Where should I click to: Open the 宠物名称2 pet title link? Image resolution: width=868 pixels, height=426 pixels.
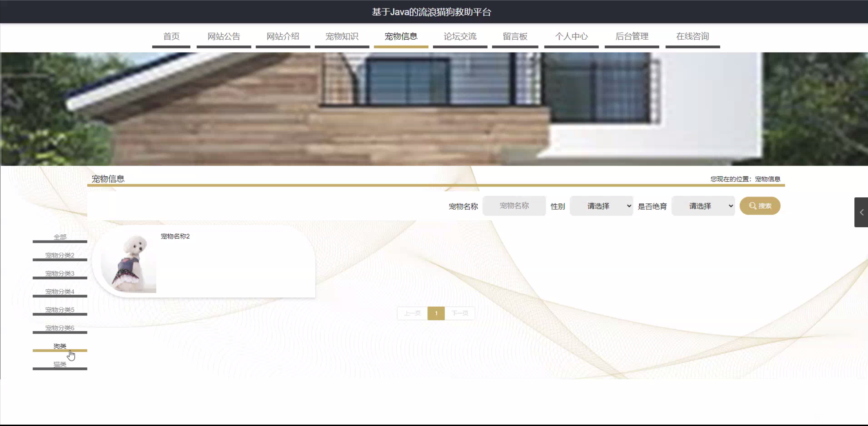(175, 236)
